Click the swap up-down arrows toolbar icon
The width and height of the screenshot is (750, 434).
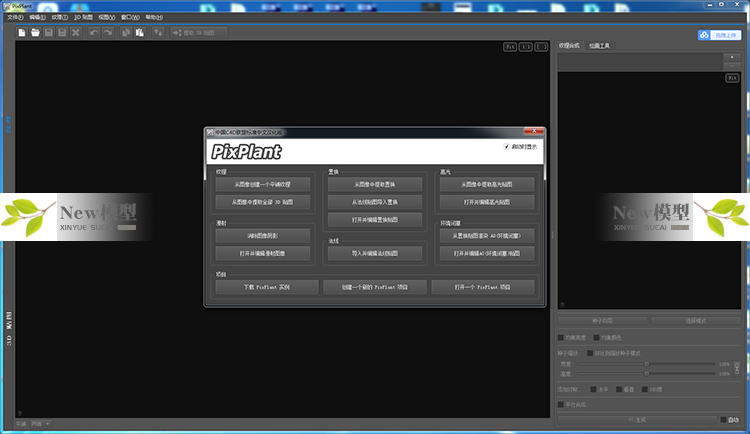coord(158,33)
